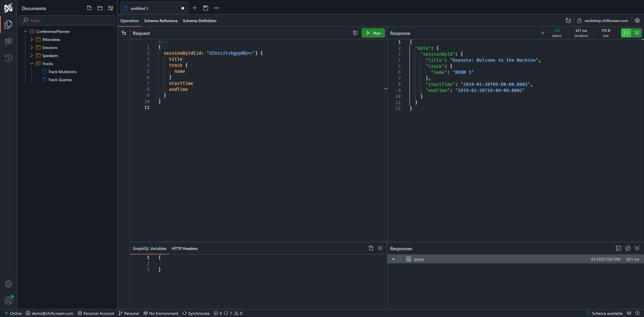
Task: Open the operation builder icon beside Request
Action: (124, 33)
